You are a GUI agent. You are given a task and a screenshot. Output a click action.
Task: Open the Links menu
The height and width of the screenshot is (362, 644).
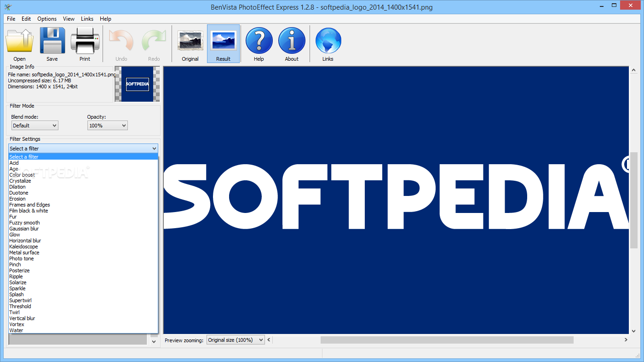click(x=87, y=19)
